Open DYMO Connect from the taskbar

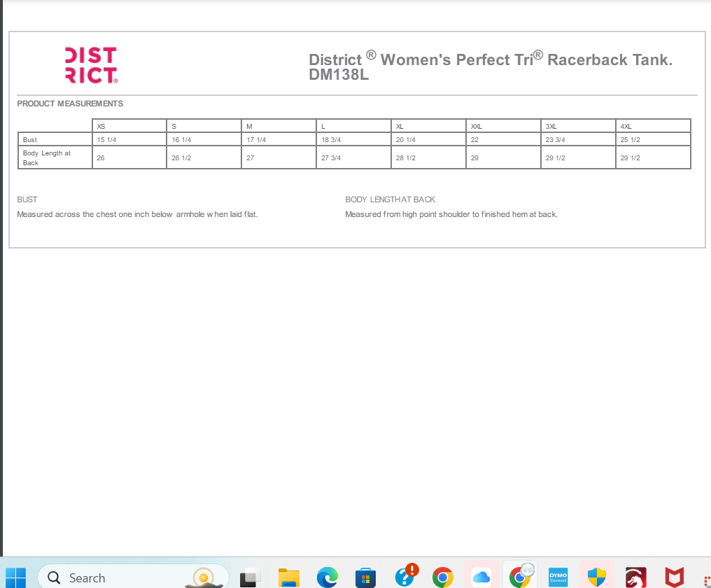[x=558, y=577]
